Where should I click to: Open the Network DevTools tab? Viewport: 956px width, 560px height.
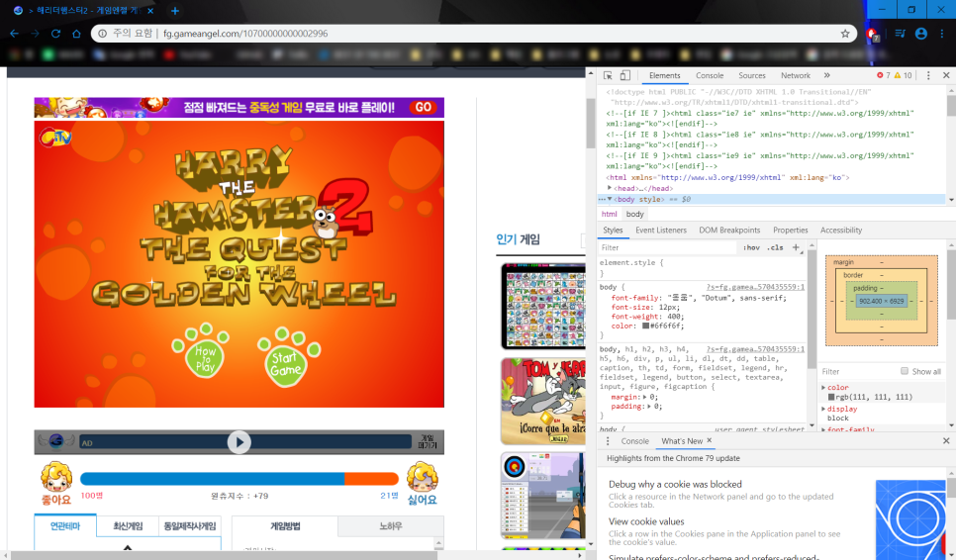click(796, 75)
